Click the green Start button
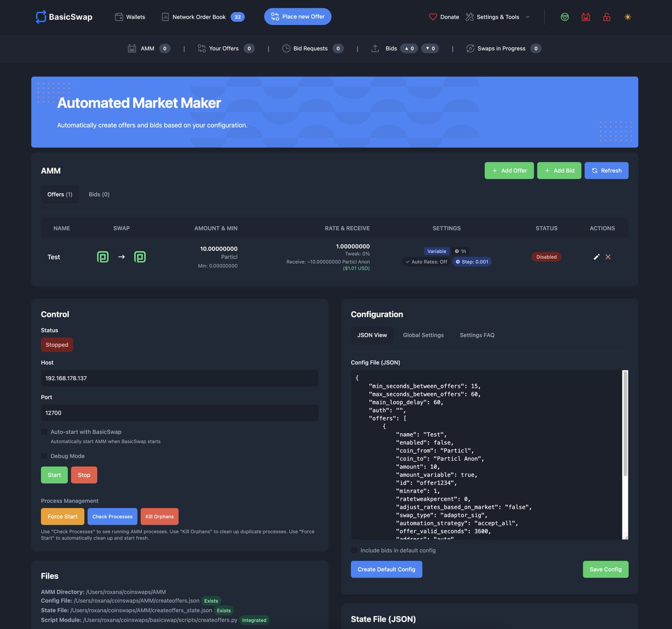 (54, 475)
